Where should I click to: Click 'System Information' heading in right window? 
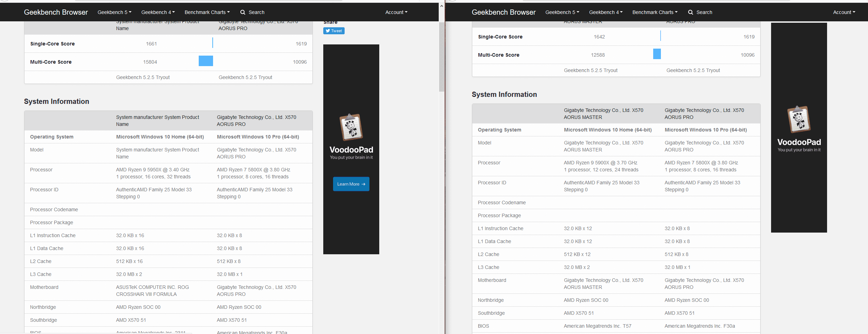tap(504, 94)
